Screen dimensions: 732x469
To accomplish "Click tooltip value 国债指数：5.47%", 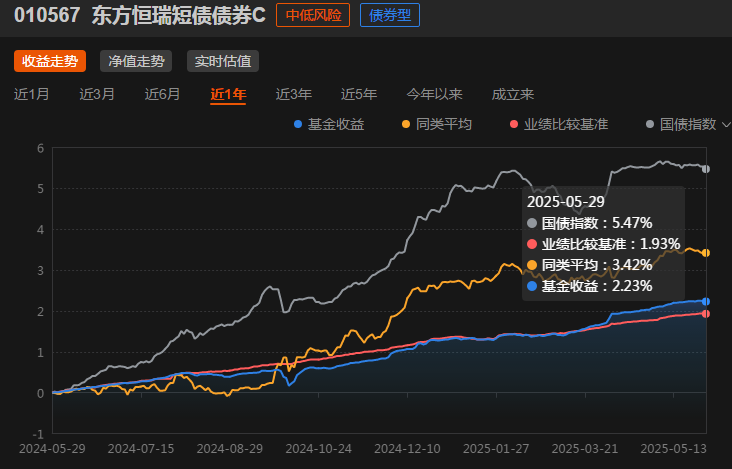I will coord(590,223).
